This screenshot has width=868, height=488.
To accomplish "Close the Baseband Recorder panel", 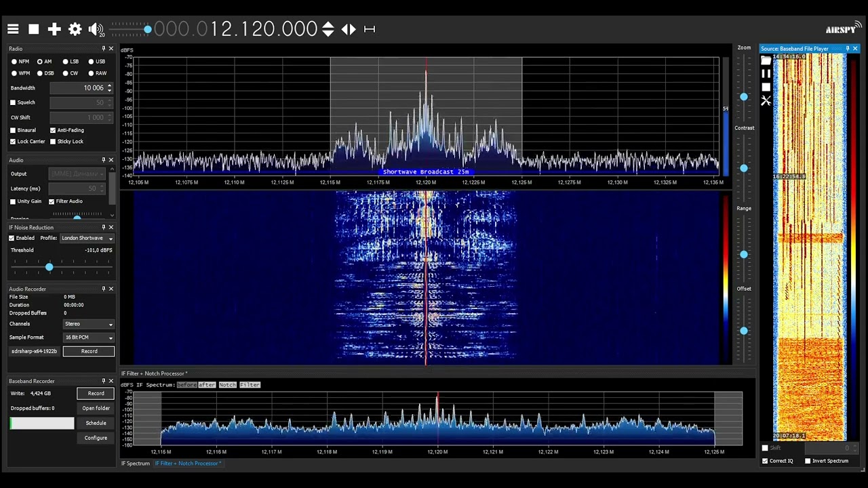I will click(x=111, y=381).
